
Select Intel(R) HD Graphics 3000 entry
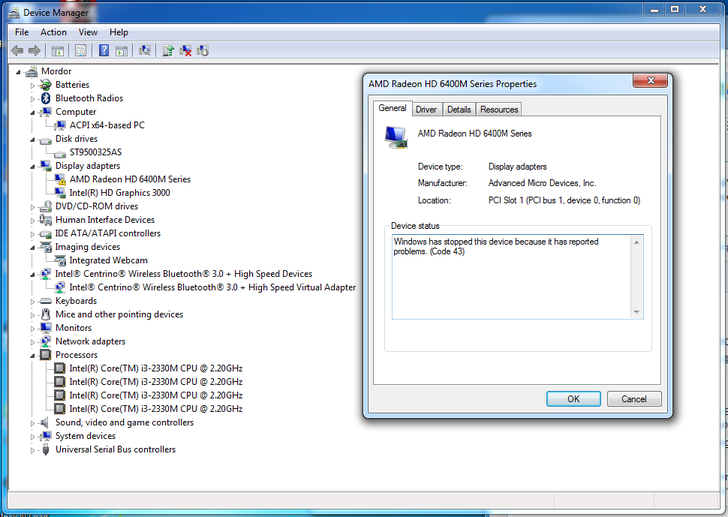tap(120, 193)
